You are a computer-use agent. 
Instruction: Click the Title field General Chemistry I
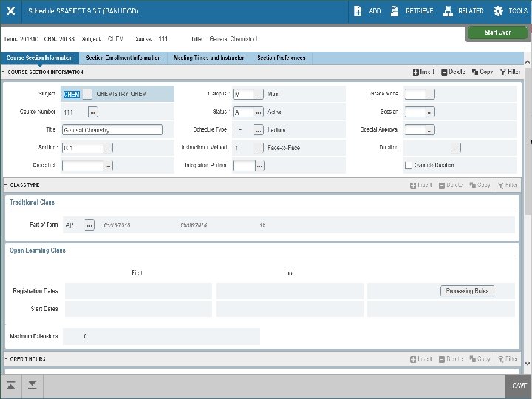coord(112,130)
